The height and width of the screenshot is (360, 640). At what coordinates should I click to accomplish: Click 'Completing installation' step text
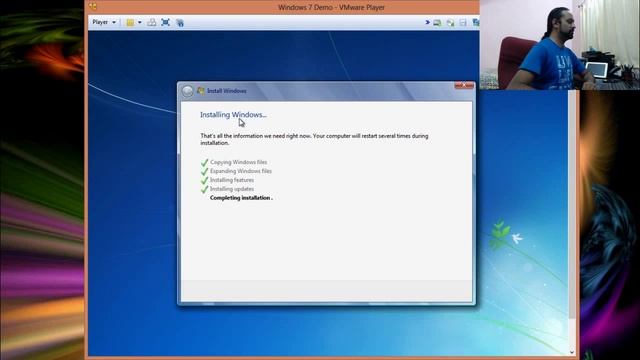point(240,198)
